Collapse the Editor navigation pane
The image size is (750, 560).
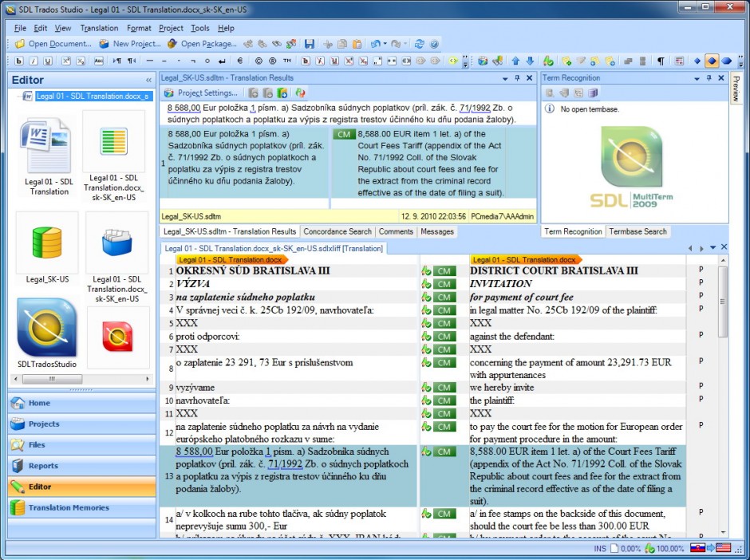pyautogui.click(x=148, y=80)
